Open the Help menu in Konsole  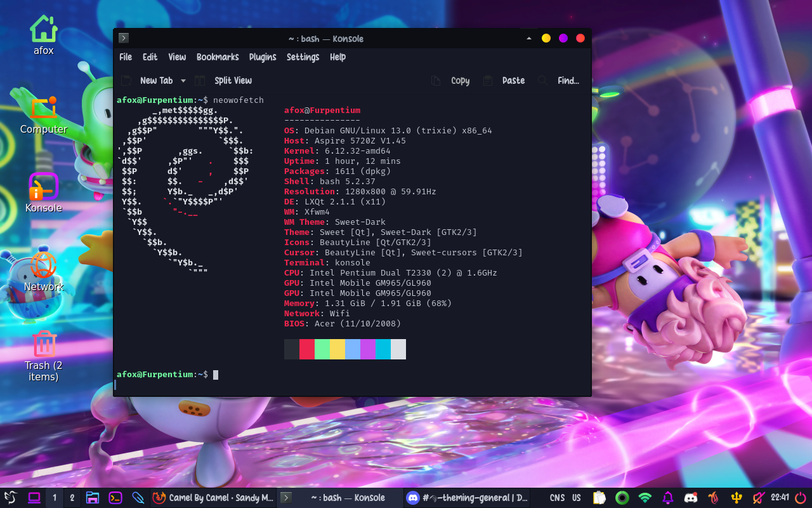coord(338,57)
